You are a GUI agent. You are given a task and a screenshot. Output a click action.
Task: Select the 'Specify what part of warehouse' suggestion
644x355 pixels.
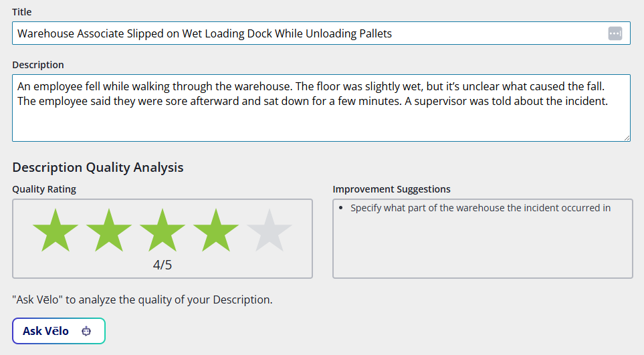[x=480, y=208]
